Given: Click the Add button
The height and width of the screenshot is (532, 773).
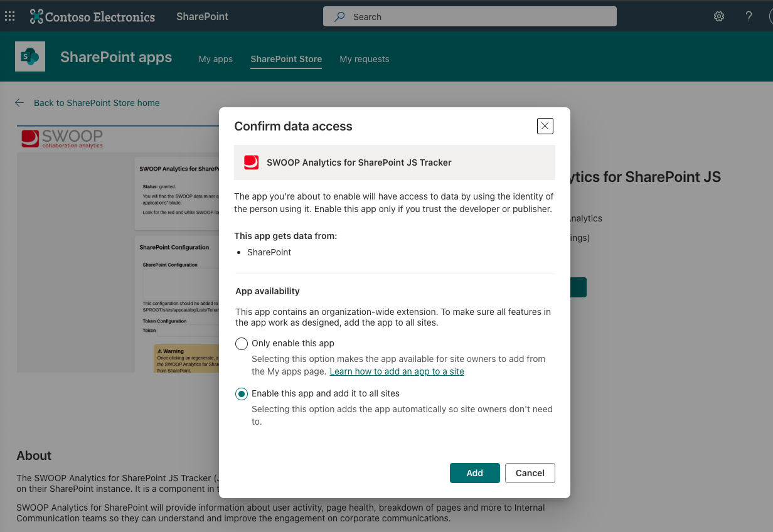Looking at the screenshot, I should pyautogui.click(x=475, y=473).
